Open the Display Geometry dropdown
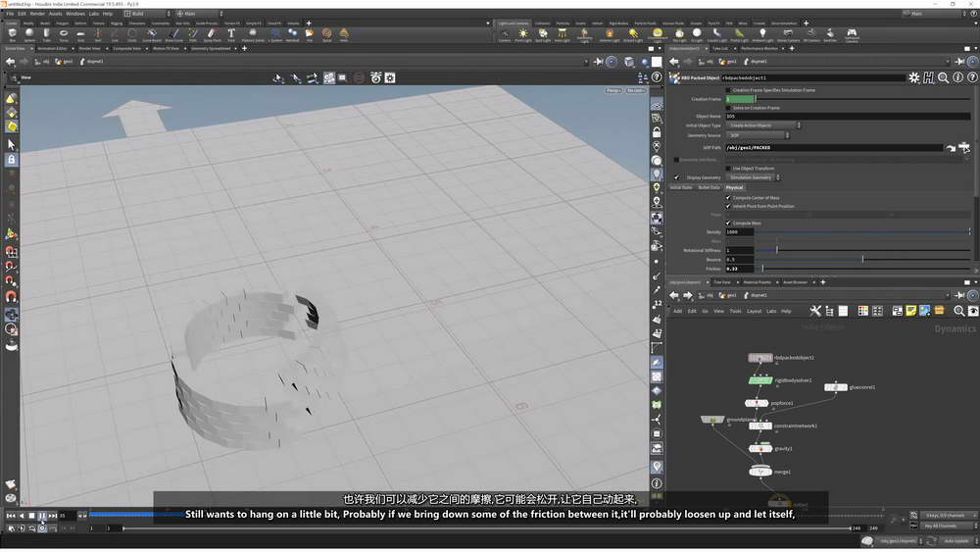980x552 pixels. tap(753, 177)
